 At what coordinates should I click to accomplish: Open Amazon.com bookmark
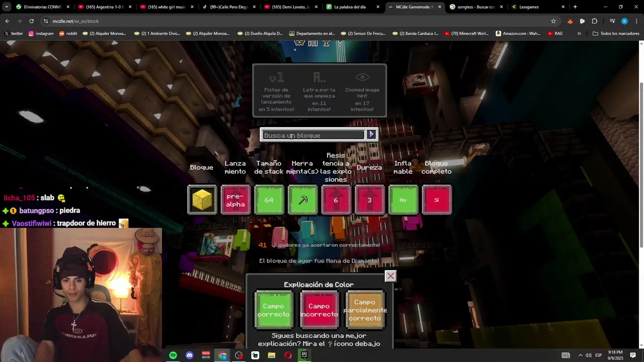click(x=518, y=33)
